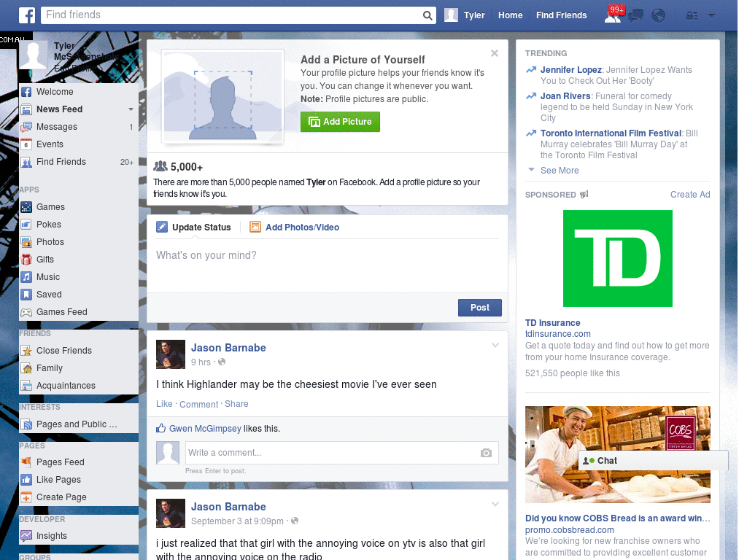Image resolution: width=747 pixels, height=560 pixels.
Task: Click the Find Friends sidebar icon
Action: 27,162
